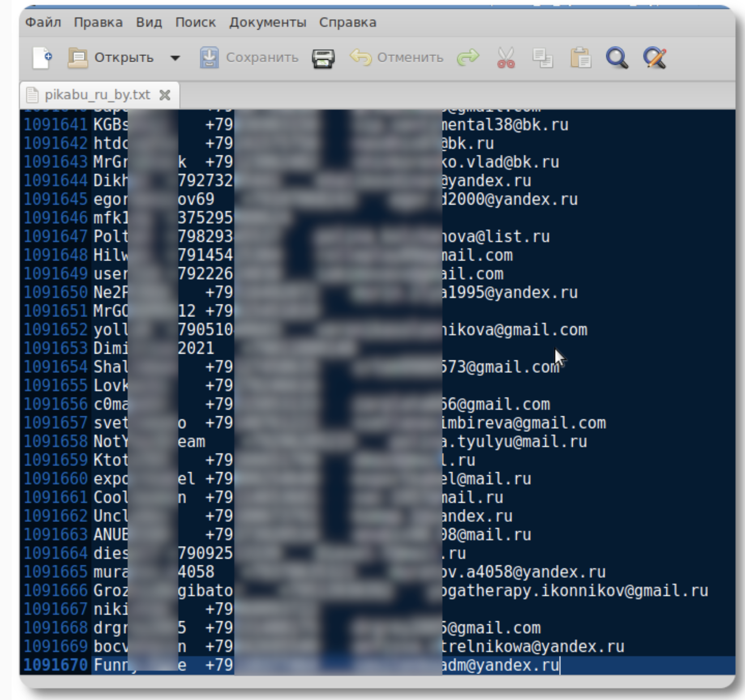Click text ending imbireva@gmail.com
745x700 pixels.
click(x=524, y=423)
